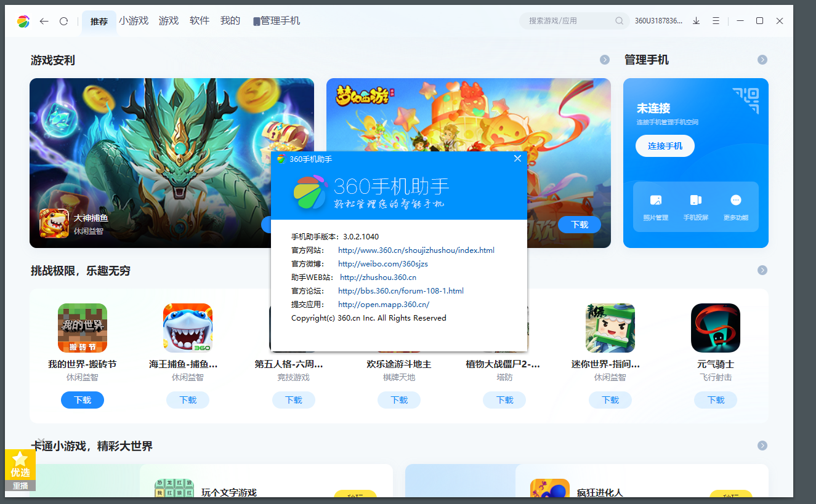Open the hamburger main menu
This screenshot has width=816, height=504.
pos(716,21)
